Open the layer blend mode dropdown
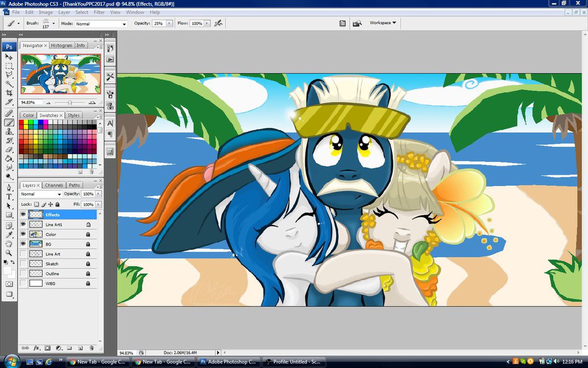The image size is (588, 368). 41,194
